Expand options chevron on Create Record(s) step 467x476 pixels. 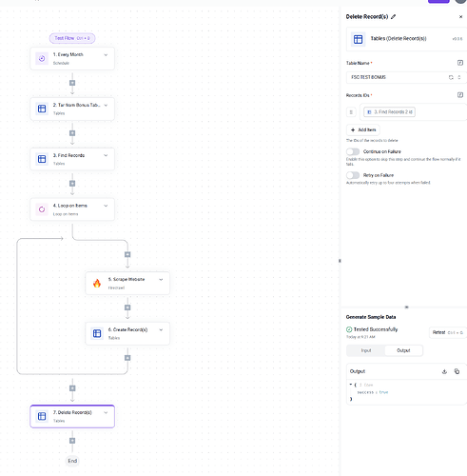[161, 330]
